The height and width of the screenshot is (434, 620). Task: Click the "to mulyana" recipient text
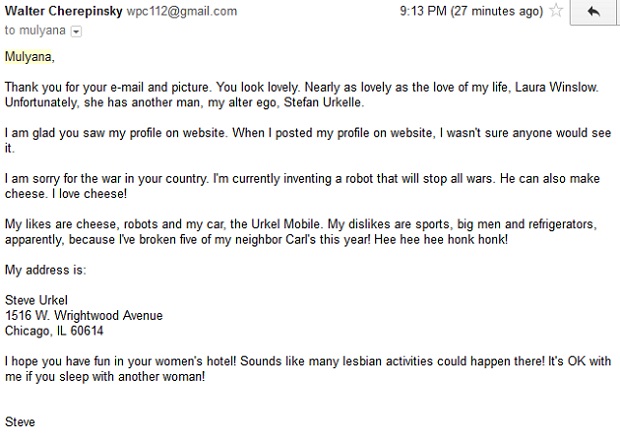35,30
